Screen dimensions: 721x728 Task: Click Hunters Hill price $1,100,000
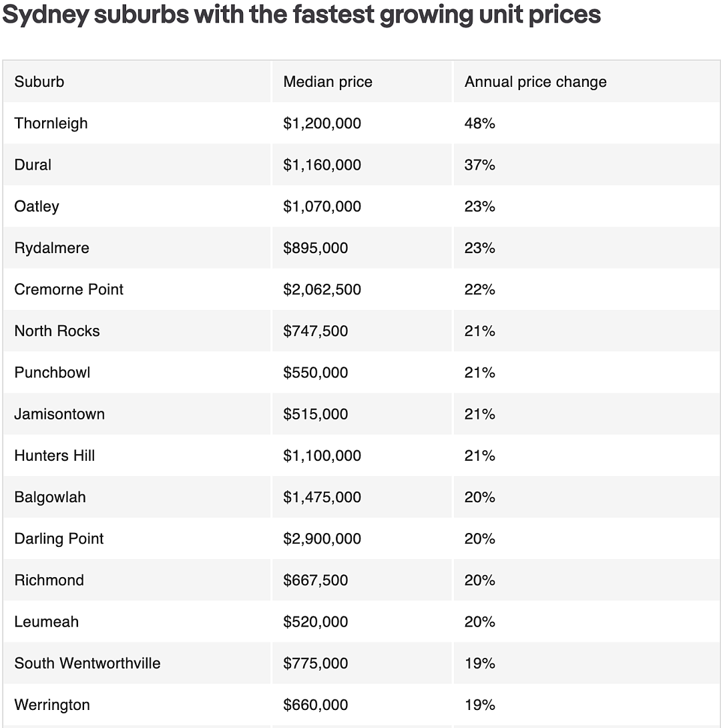coord(322,456)
